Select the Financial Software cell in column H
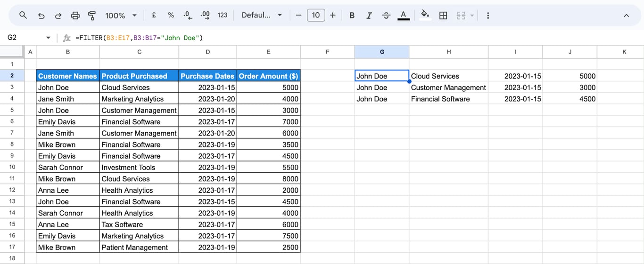 point(448,99)
